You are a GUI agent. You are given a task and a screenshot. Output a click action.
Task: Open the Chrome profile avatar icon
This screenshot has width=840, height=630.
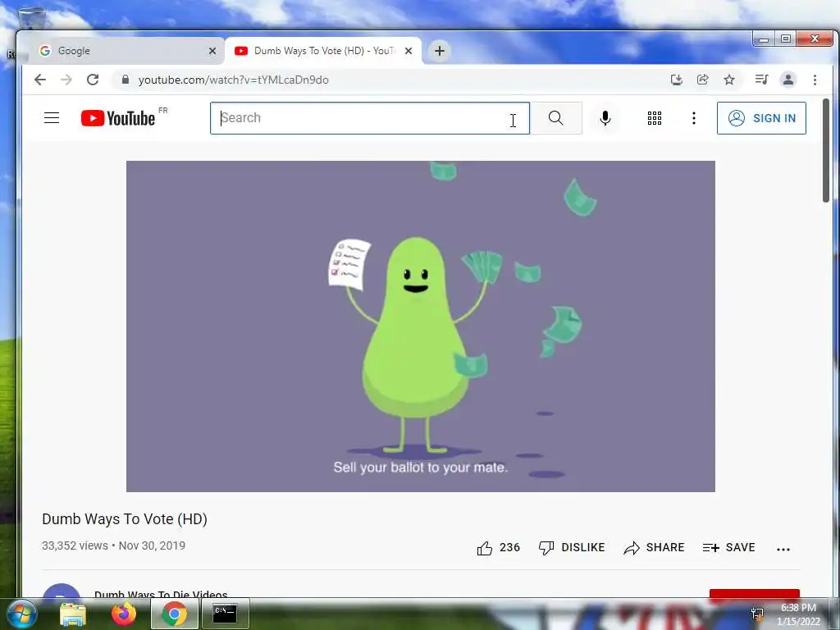tap(788, 80)
